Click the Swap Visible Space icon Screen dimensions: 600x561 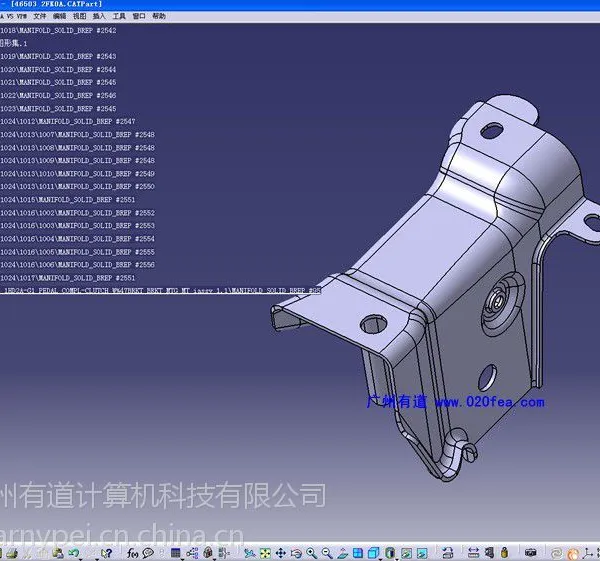pos(422,553)
